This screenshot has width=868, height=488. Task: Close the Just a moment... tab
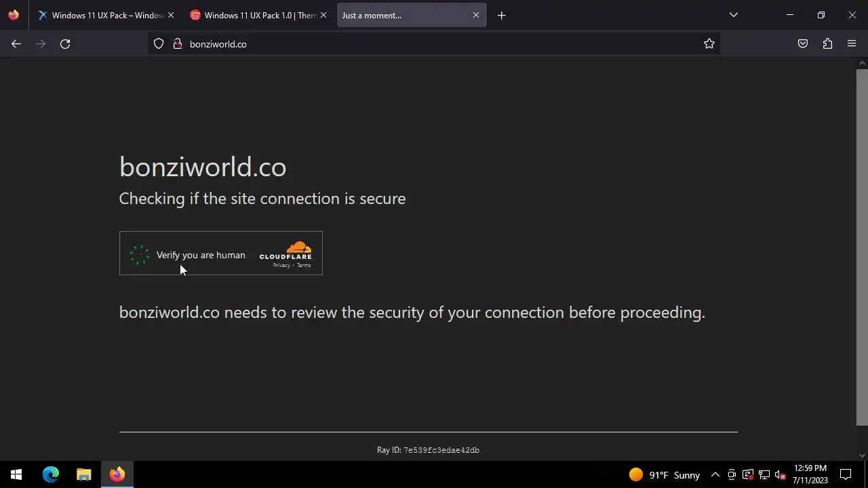[476, 15]
